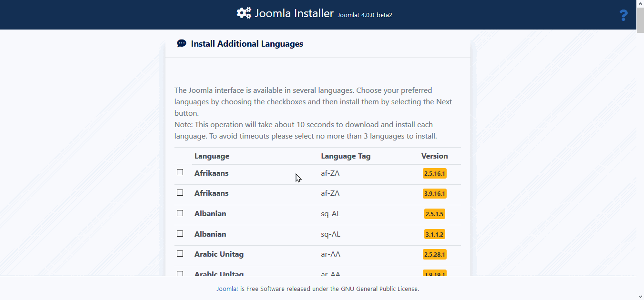Click the vertical scrollbar thumb

pyautogui.click(x=640, y=20)
